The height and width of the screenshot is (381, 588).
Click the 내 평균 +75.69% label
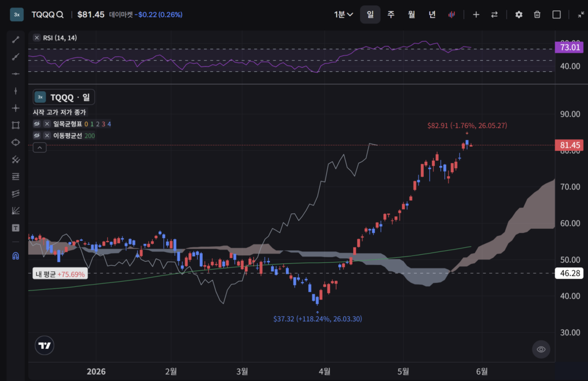pyautogui.click(x=60, y=274)
